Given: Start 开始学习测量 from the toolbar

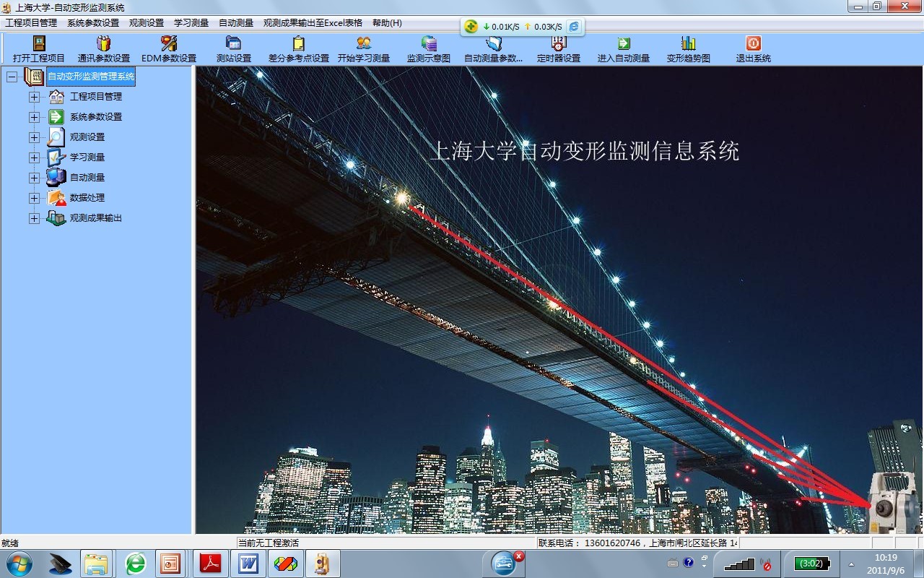Looking at the screenshot, I should 364,44.
